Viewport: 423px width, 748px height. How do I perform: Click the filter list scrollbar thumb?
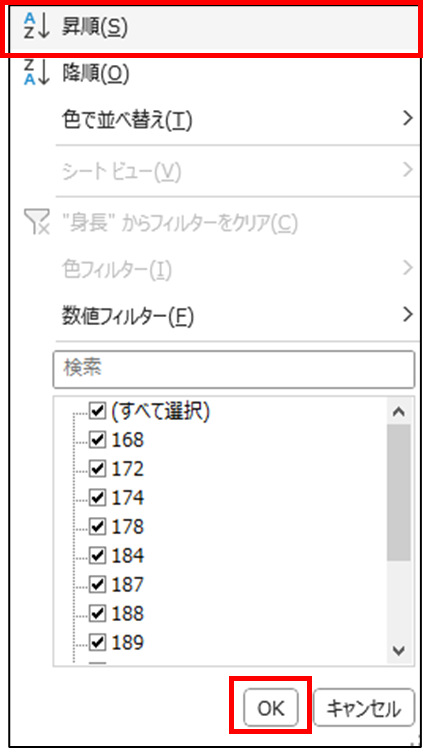[x=399, y=492]
